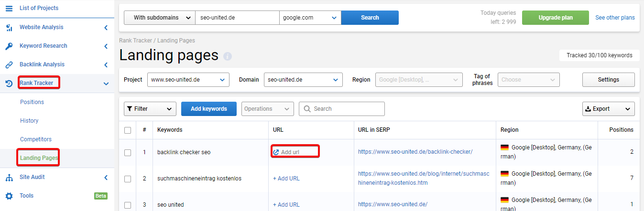Click the German flag in row 2

click(x=504, y=174)
